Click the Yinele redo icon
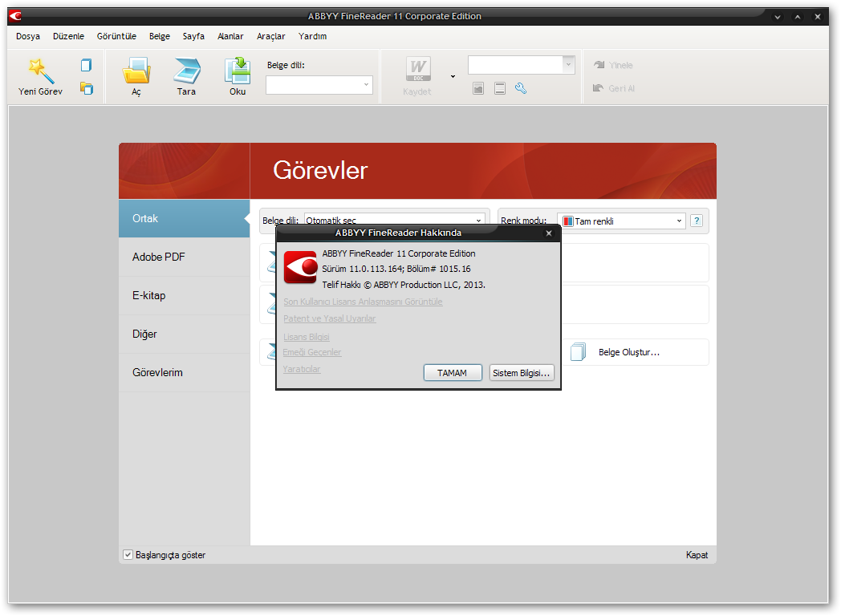This screenshot has width=841, height=616. (x=599, y=65)
